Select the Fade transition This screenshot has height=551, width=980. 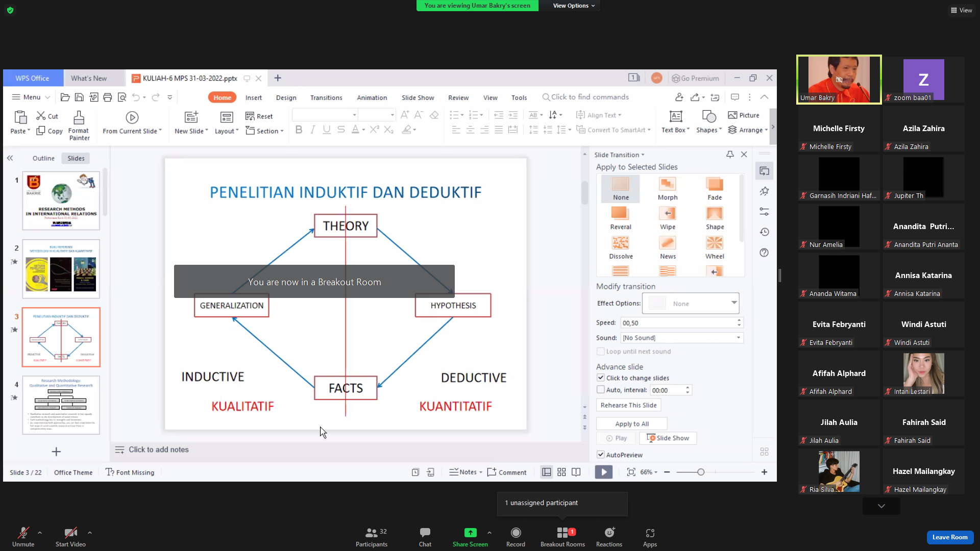point(715,189)
